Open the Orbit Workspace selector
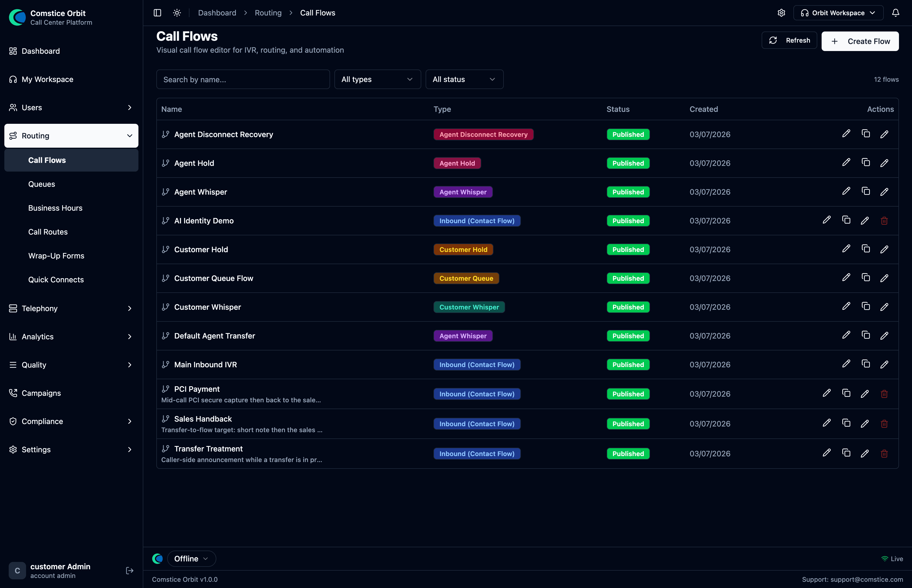The image size is (912, 588). [838, 13]
